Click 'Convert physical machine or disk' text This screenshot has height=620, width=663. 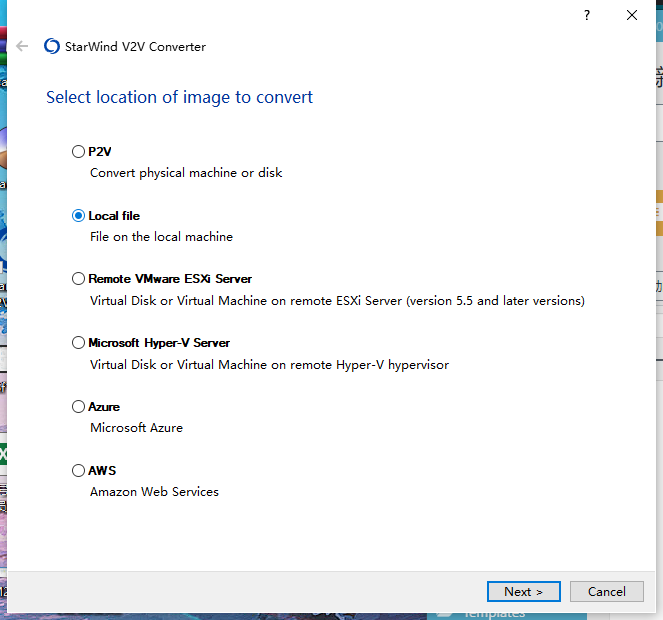(x=186, y=173)
